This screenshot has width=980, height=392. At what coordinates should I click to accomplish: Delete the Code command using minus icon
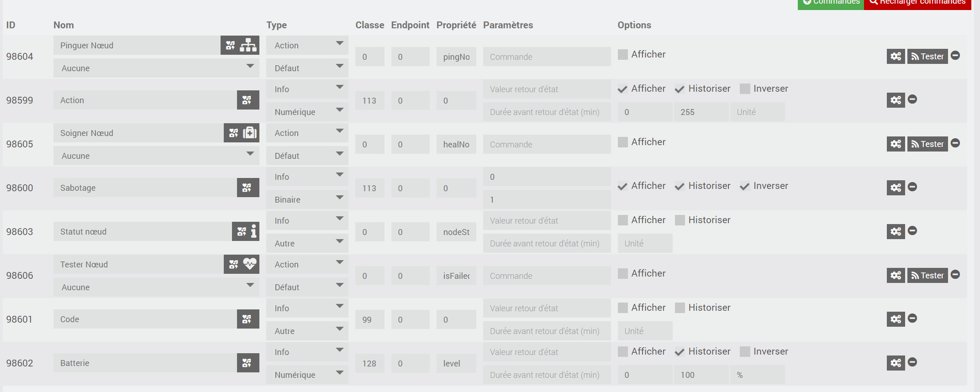[x=912, y=318]
